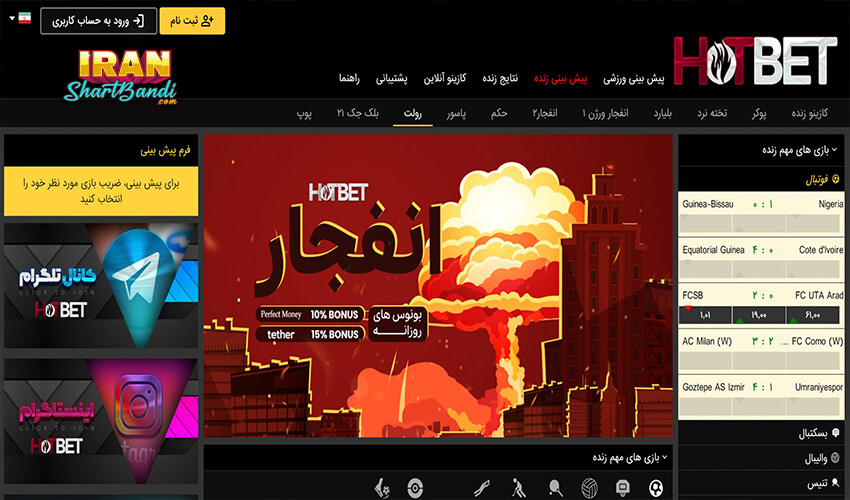
Task: Open the language dropdown arrow near flag
Action: coord(12,18)
